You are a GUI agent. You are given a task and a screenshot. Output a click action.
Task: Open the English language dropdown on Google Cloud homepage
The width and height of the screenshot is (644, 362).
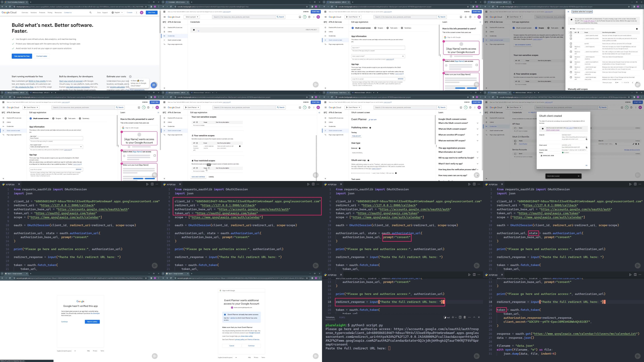(118, 12)
